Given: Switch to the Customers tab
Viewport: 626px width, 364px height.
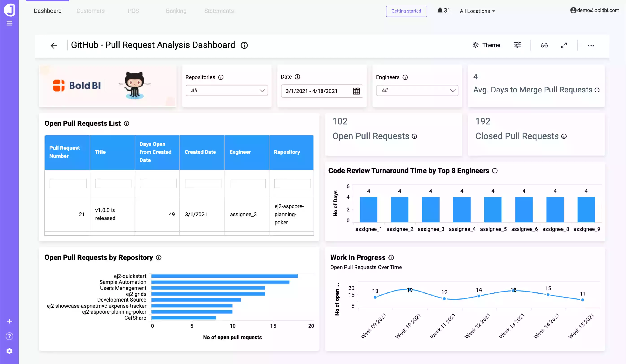Looking at the screenshot, I should tap(90, 11).
